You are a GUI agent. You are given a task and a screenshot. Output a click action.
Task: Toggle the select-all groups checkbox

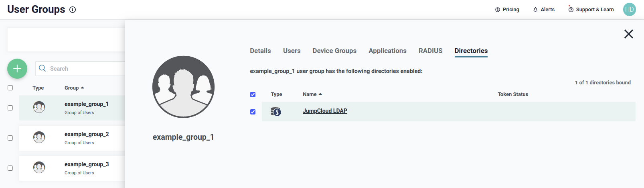tap(10, 88)
